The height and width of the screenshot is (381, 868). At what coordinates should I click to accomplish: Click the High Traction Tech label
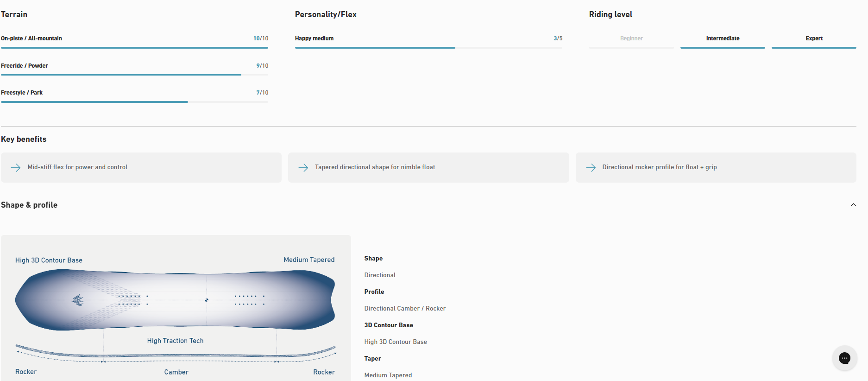(175, 341)
